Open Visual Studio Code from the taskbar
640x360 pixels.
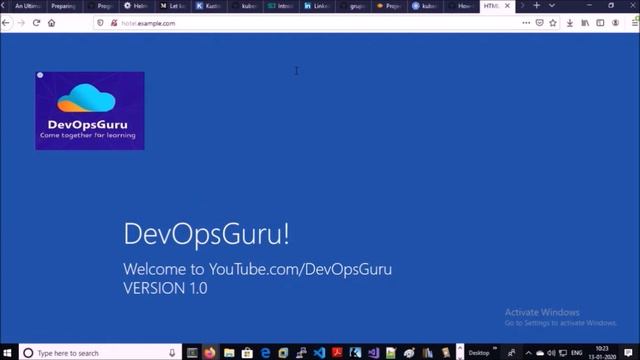click(319, 353)
